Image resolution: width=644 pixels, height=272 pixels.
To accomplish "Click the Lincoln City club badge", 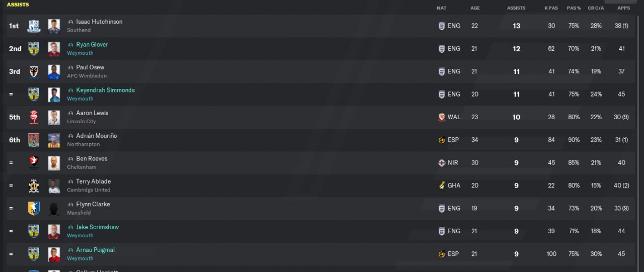I will [x=34, y=118].
